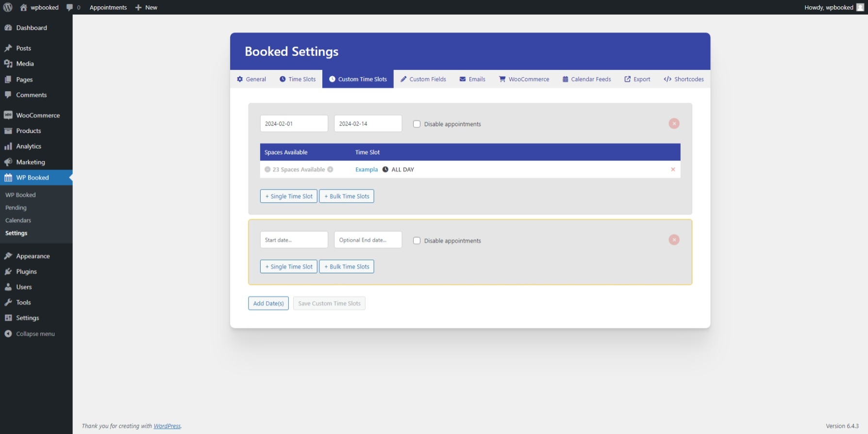Open the WooCommerce settings tab
This screenshot has height=434, width=868.
[524, 79]
